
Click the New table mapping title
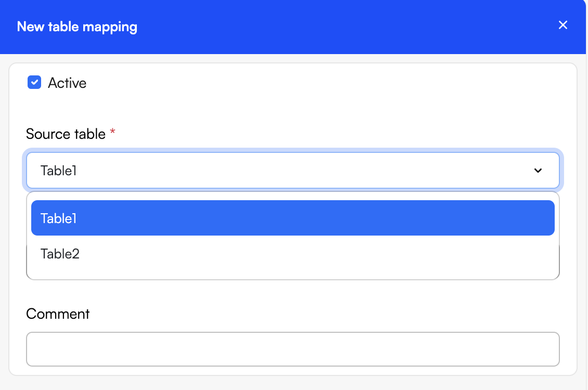pos(77,27)
